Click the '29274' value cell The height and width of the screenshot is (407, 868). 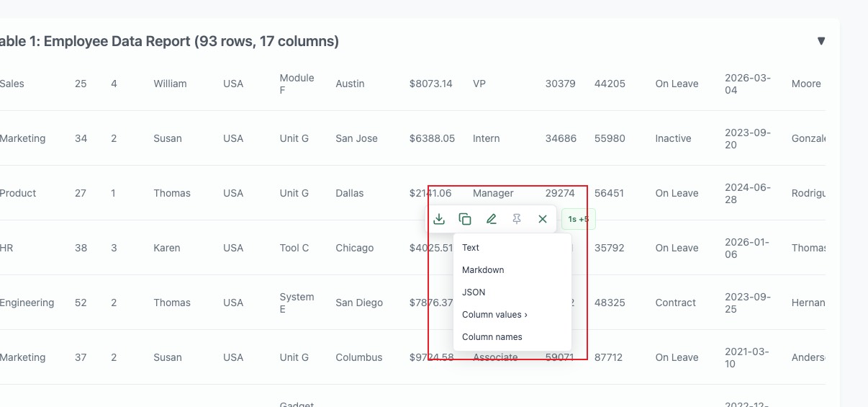pyautogui.click(x=560, y=193)
